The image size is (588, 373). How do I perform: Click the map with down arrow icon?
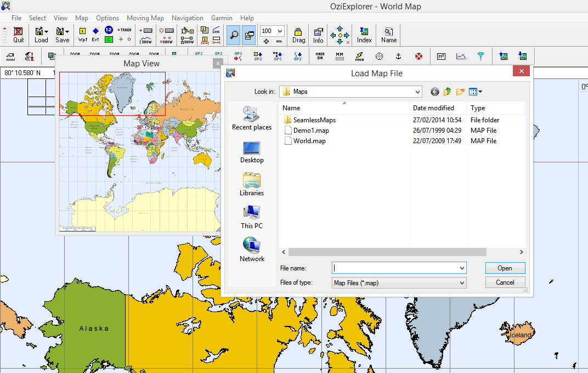tap(523, 56)
